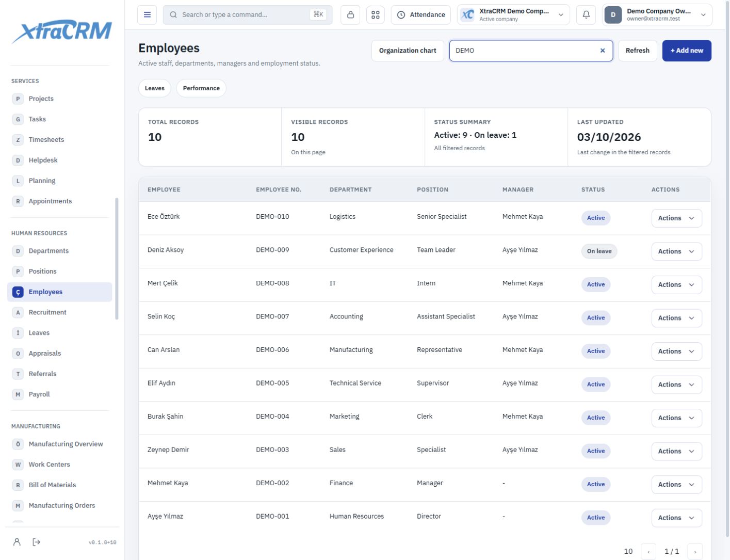The image size is (730, 560).
Task: Click the user profile icon in sidebar footer
Action: click(17, 542)
